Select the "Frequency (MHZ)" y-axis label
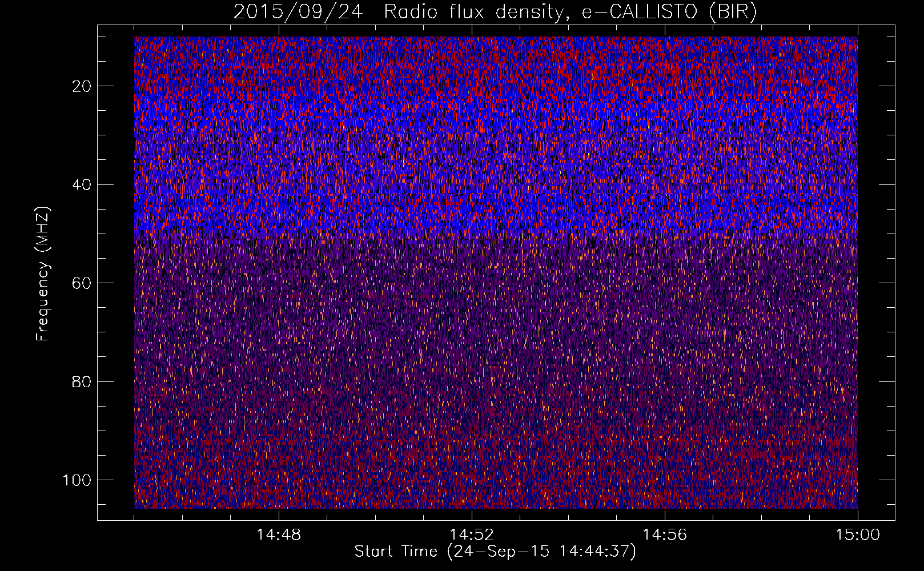924x571 pixels. 43,274
